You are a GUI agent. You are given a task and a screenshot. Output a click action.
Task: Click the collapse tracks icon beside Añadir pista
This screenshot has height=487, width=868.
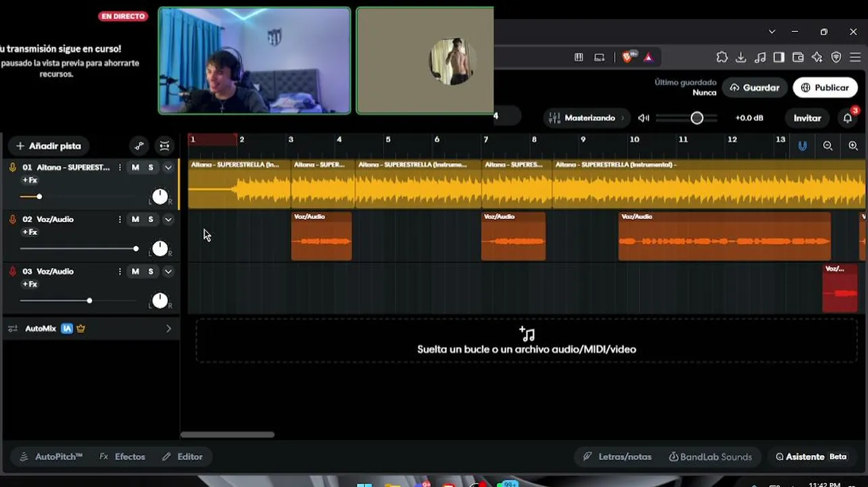click(165, 145)
